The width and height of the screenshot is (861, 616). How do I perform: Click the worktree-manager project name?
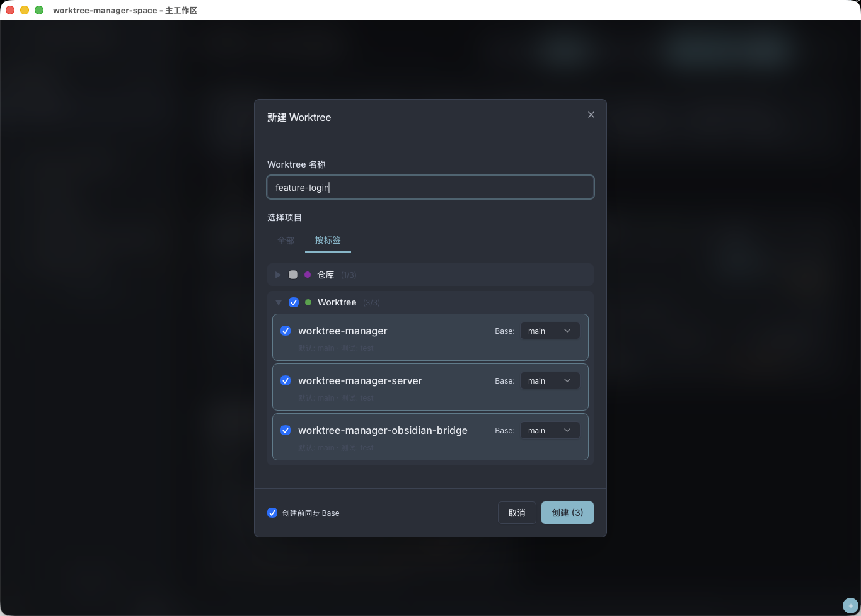(343, 331)
